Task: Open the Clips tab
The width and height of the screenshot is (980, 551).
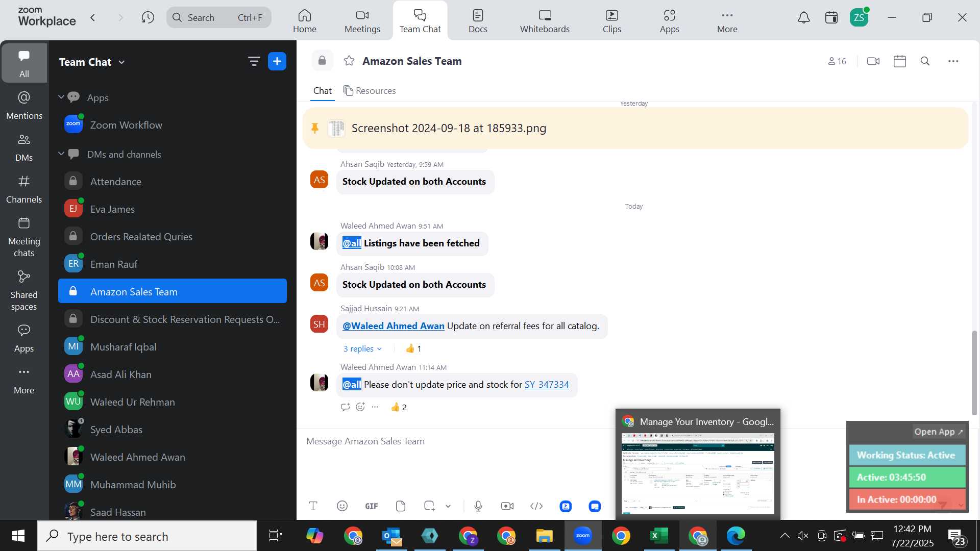Action: point(611,21)
